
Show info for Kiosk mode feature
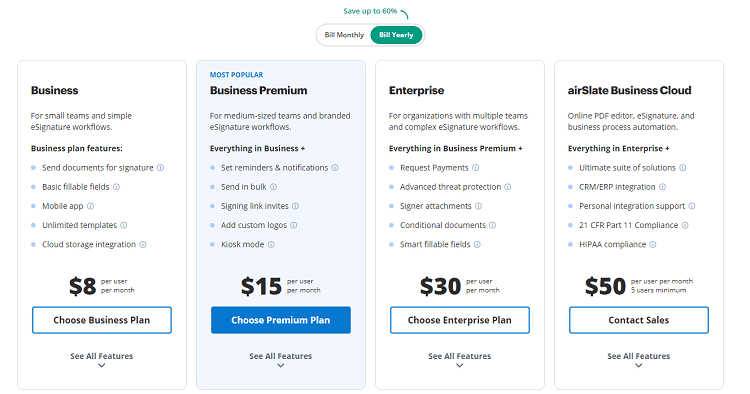(271, 244)
